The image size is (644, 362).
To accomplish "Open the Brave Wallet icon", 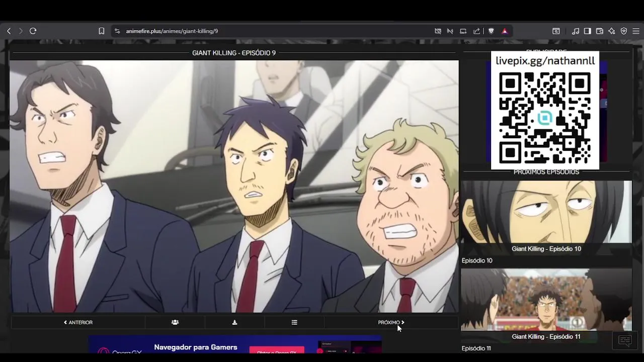I will tap(599, 31).
